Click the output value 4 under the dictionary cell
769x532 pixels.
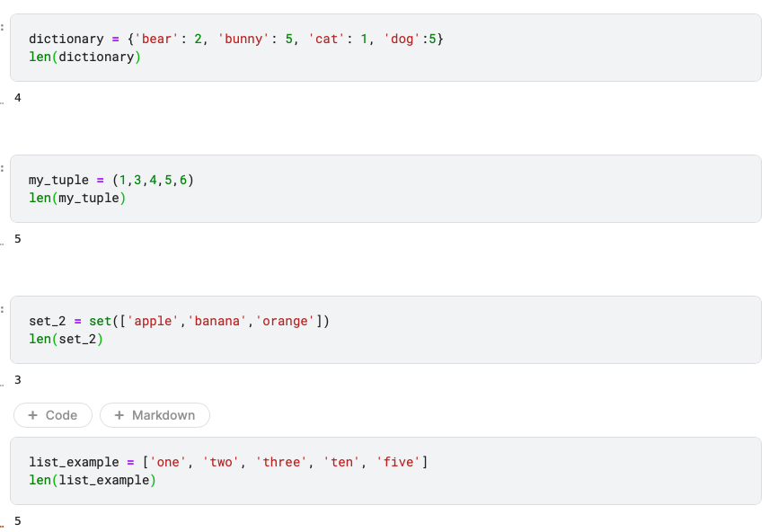click(18, 98)
